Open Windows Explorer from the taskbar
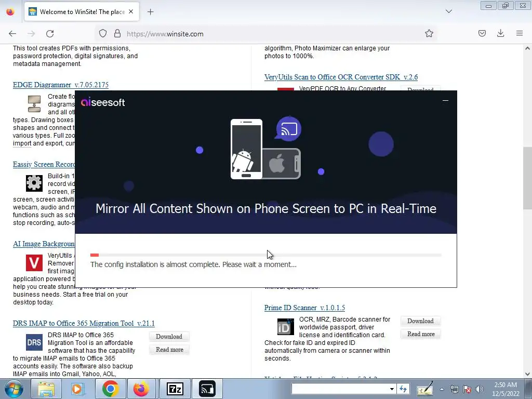This screenshot has height=399, width=532. (46, 389)
